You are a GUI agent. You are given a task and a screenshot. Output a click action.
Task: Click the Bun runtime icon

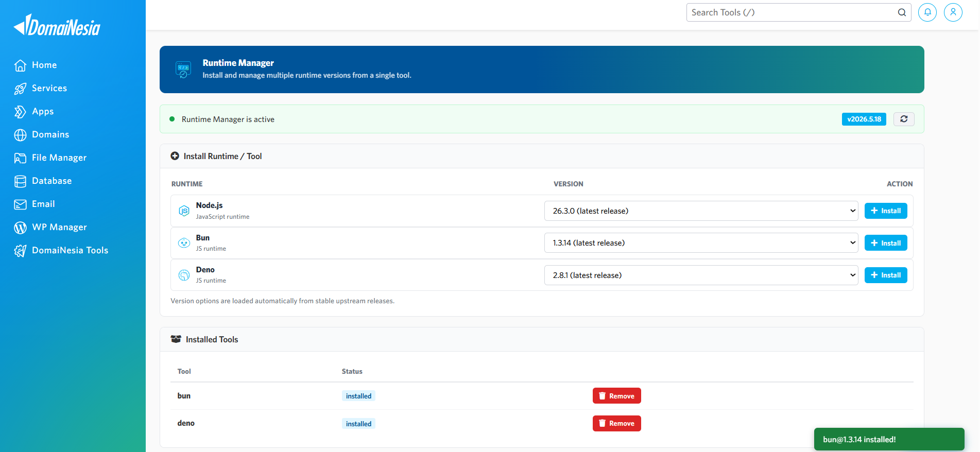click(x=184, y=243)
